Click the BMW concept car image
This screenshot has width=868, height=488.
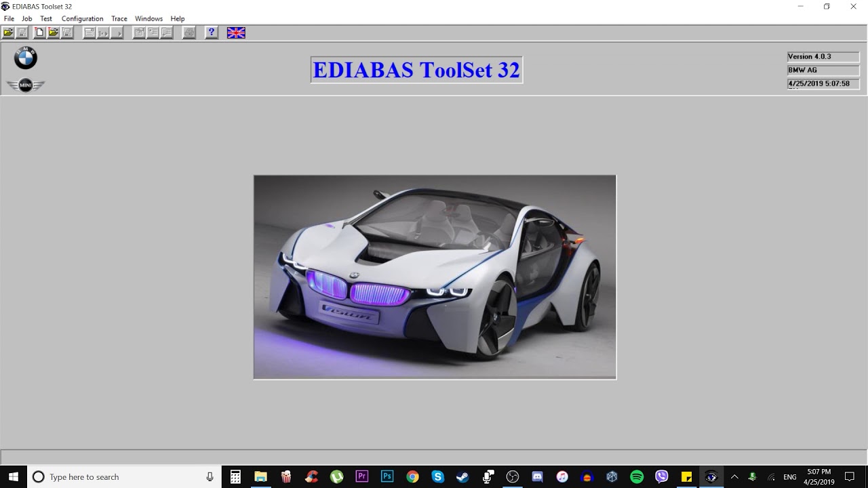tap(435, 277)
